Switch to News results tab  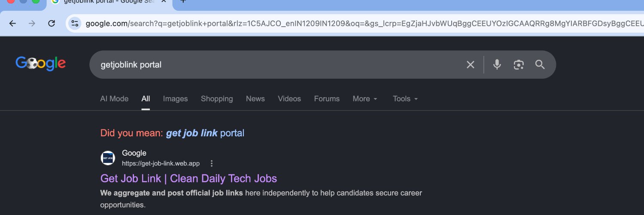[x=255, y=99]
